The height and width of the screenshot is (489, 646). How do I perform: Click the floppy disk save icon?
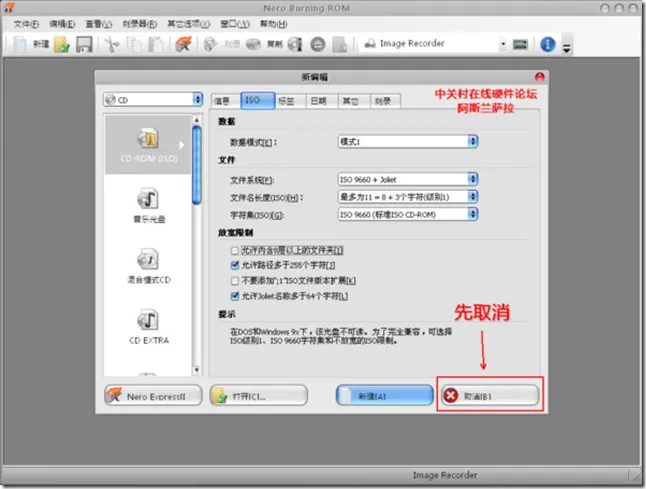tap(84, 44)
